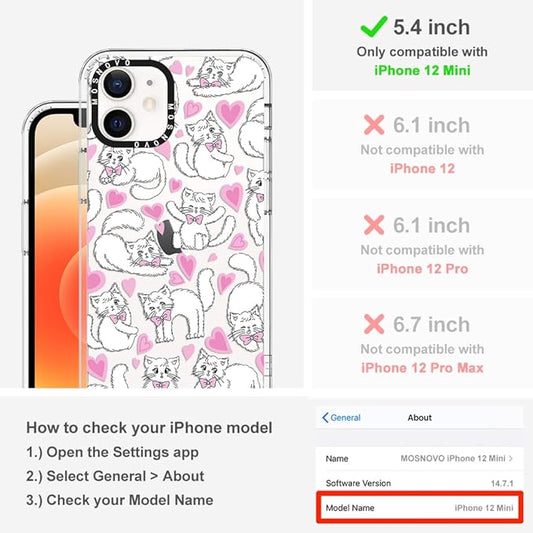This screenshot has height=533, width=533.
Task: Click the About title in the settings header
Action: click(x=420, y=418)
